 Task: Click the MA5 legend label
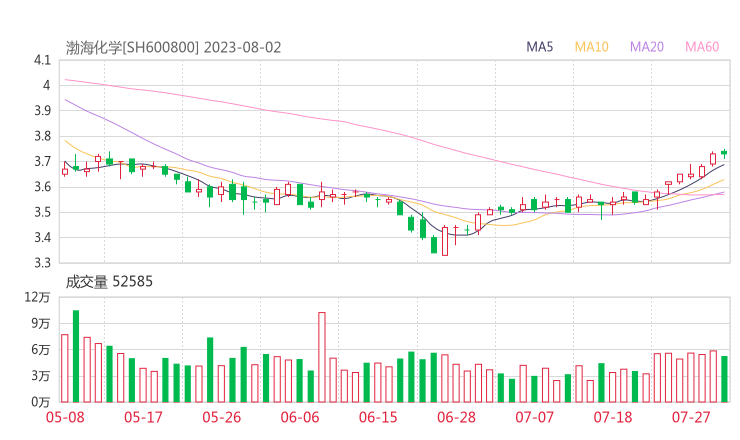pos(539,47)
